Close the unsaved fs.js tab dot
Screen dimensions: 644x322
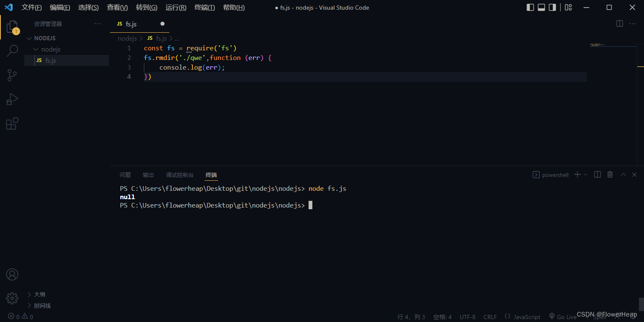point(162,24)
